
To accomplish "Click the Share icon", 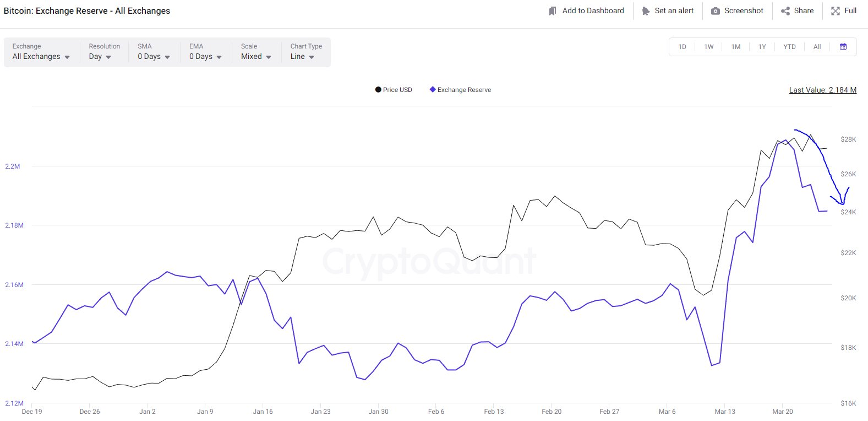I will [785, 11].
